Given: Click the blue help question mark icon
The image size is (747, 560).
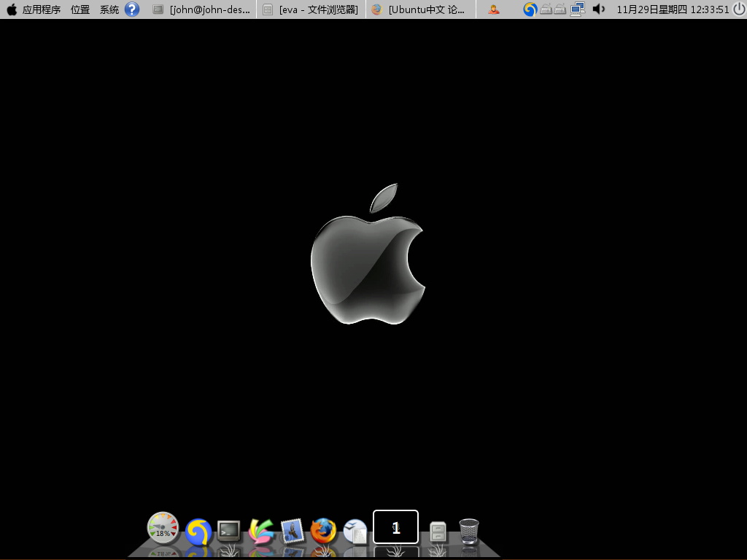Looking at the screenshot, I should tap(132, 9).
